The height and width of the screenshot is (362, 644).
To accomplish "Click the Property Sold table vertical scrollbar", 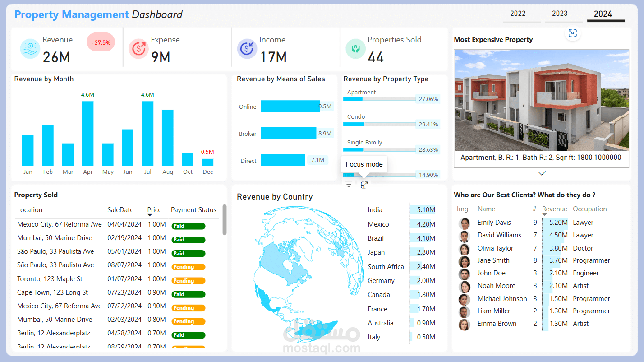I will point(225,220).
